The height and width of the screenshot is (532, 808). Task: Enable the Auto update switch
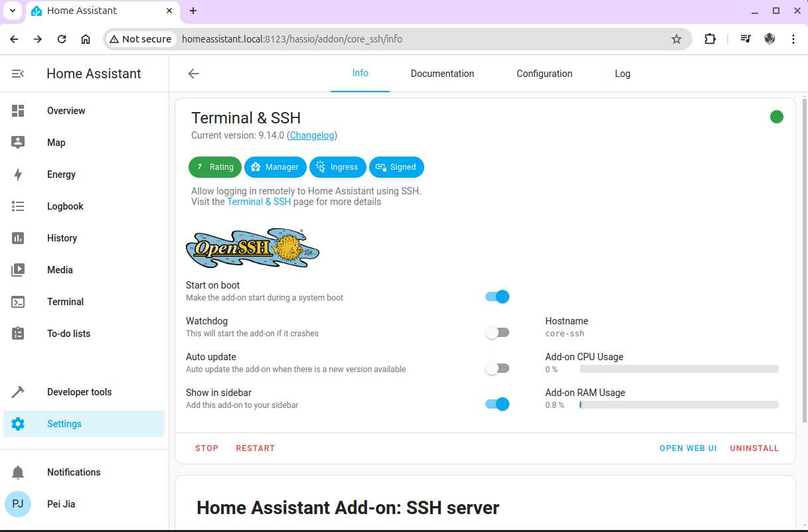click(497, 368)
